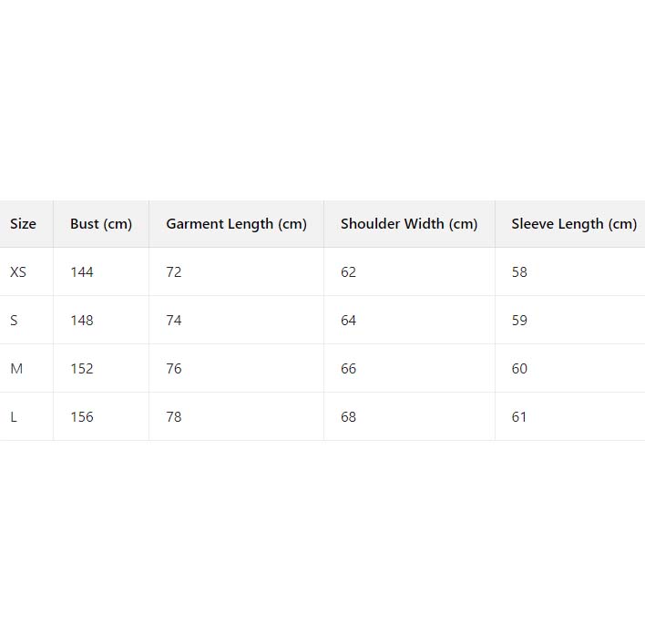The image size is (645, 644).
Task: Click shoulder width value 66
Action: (349, 369)
